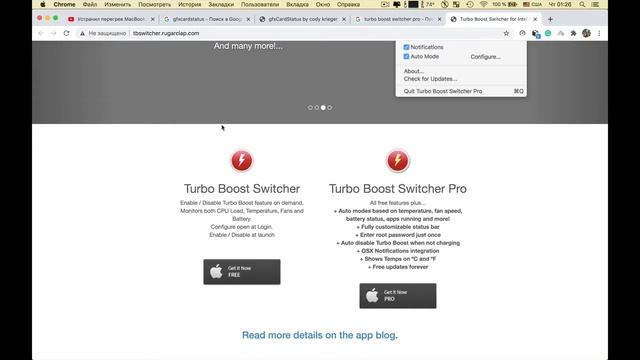Reload the page with the refresh icon
Viewport: 640px width, 360px height.
[x=67, y=33]
